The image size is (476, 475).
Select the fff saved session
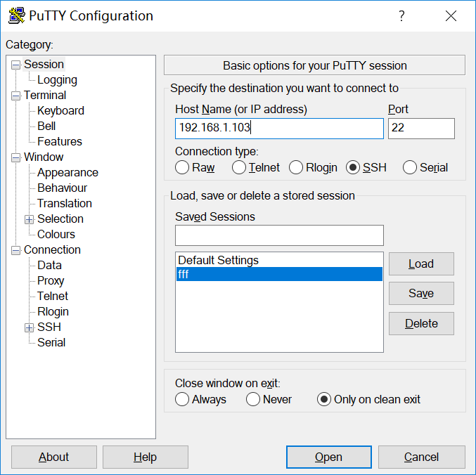[x=279, y=274]
